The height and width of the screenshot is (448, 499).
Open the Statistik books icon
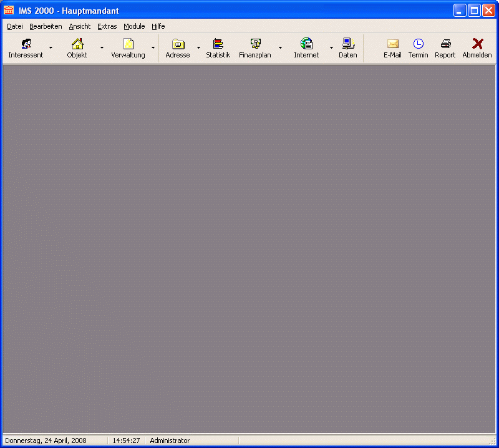[218, 44]
